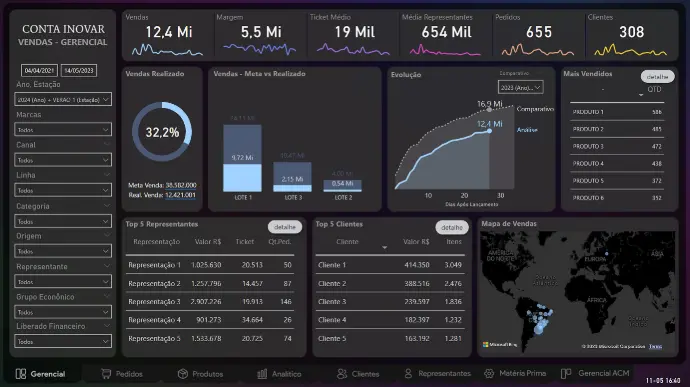This screenshot has height=387, width=690.
Task: Collapse the Categoria filter chevron
Action: tap(106, 206)
